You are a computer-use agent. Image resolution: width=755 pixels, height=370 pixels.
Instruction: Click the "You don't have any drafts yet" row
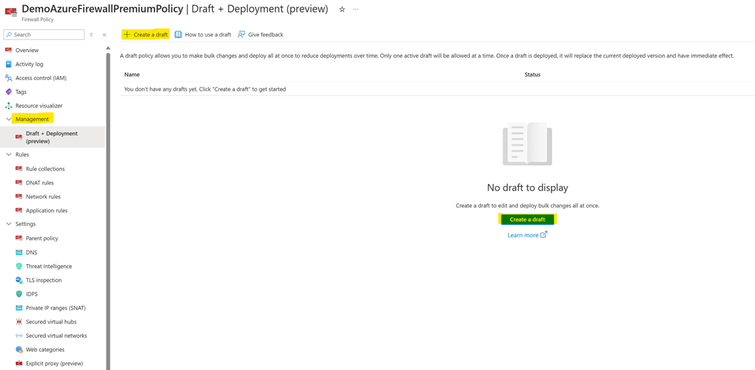click(437, 89)
